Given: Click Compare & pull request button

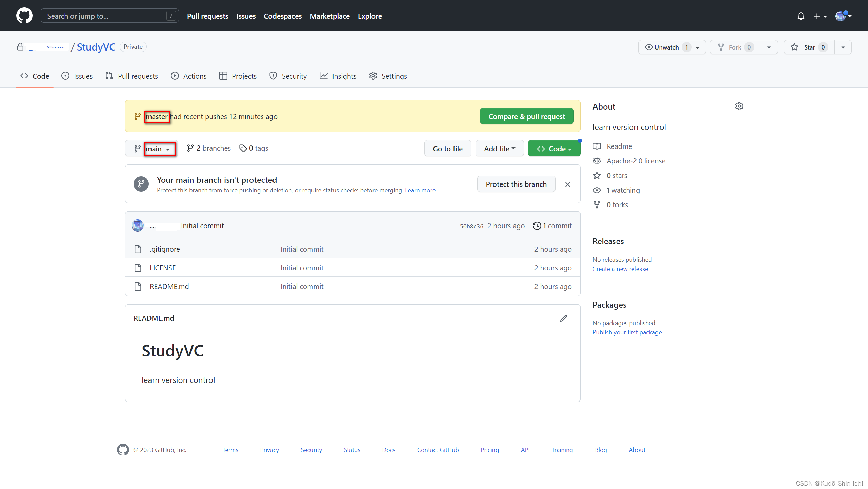Looking at the screenshot, I should 527,116.
